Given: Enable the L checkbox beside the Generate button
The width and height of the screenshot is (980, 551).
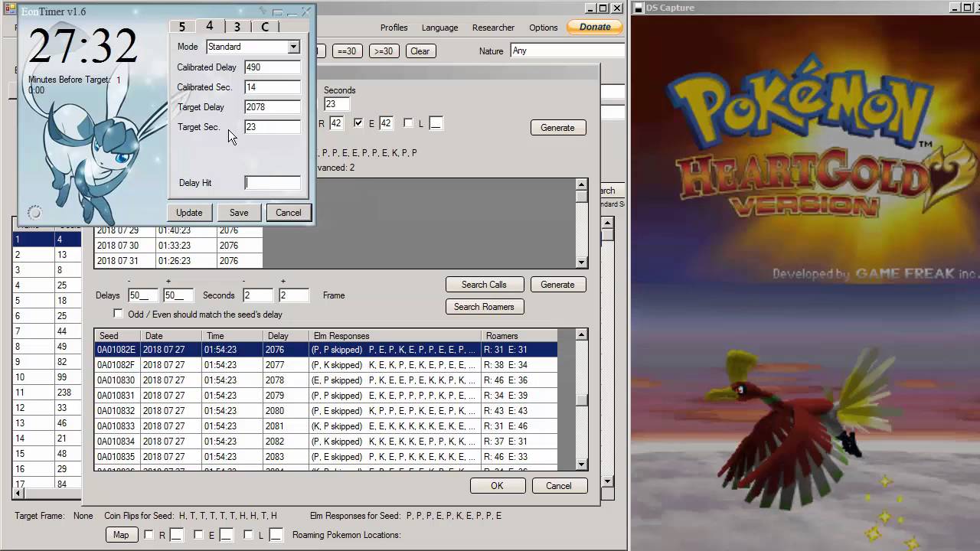Looking at the screenshot, I should pos(408,123).
